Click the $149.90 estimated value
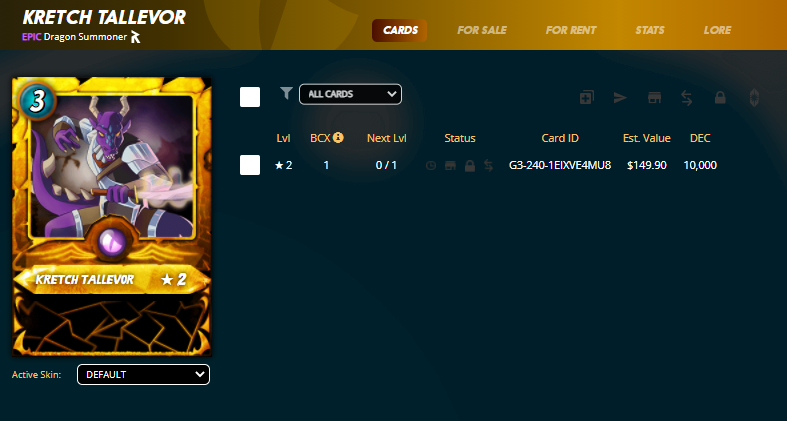787x421 pixels. [646, 165]
